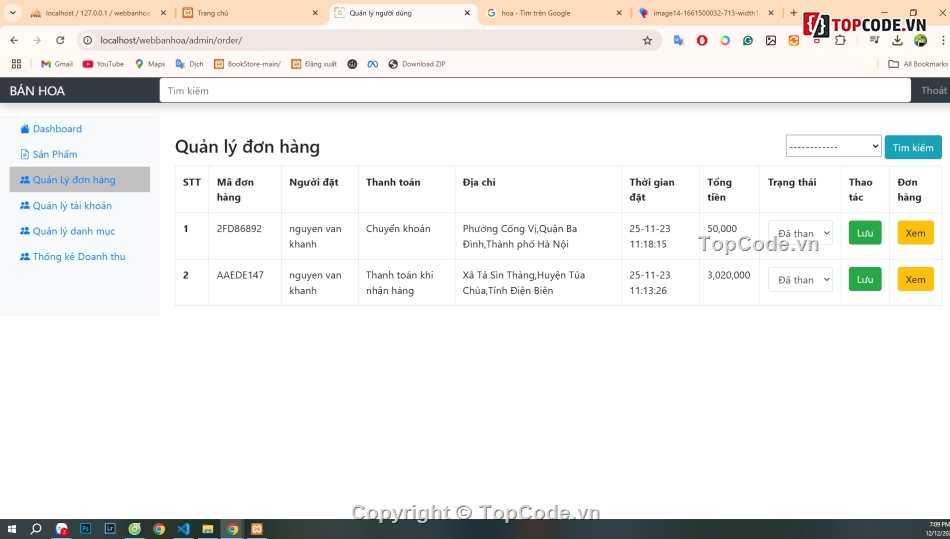Open Quản lý tài khoản in sidebar

71,206
